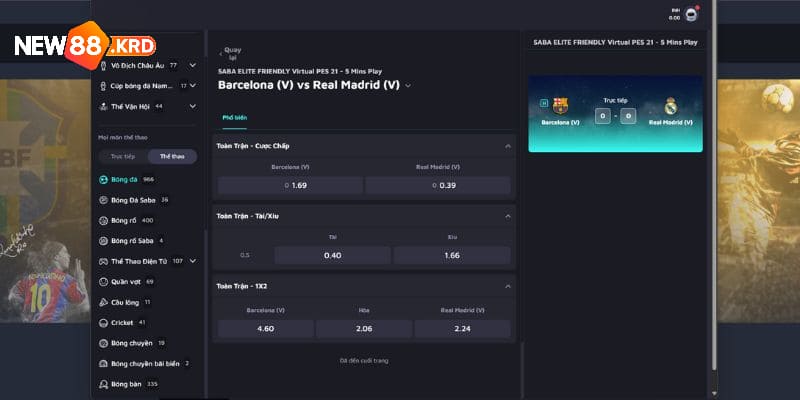
Task: Click the Bóng đá count 966
Action: coord(148,180)
